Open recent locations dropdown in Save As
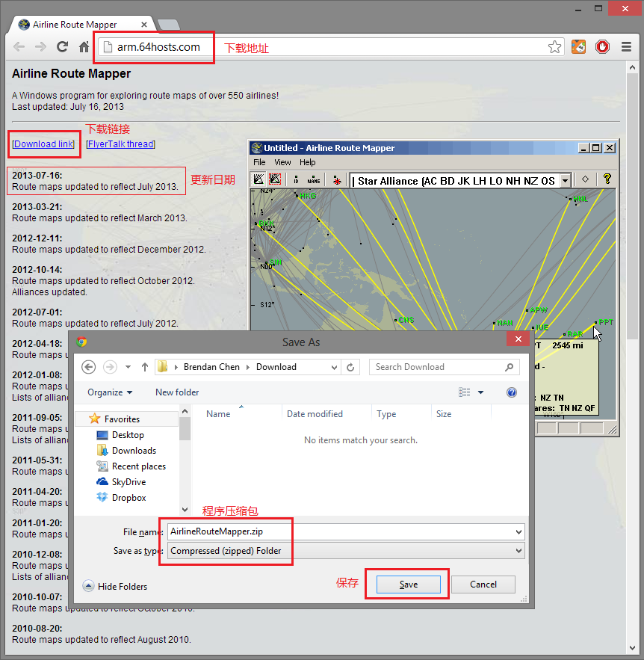Image resolution: width=644 pixels, height=660 pixels. click(x=128, y=367)
